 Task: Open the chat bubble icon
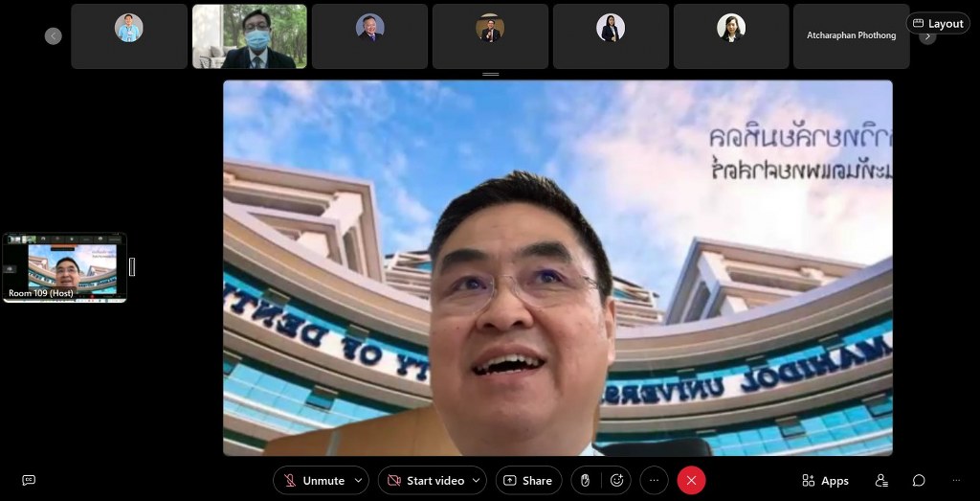[918, 480]
